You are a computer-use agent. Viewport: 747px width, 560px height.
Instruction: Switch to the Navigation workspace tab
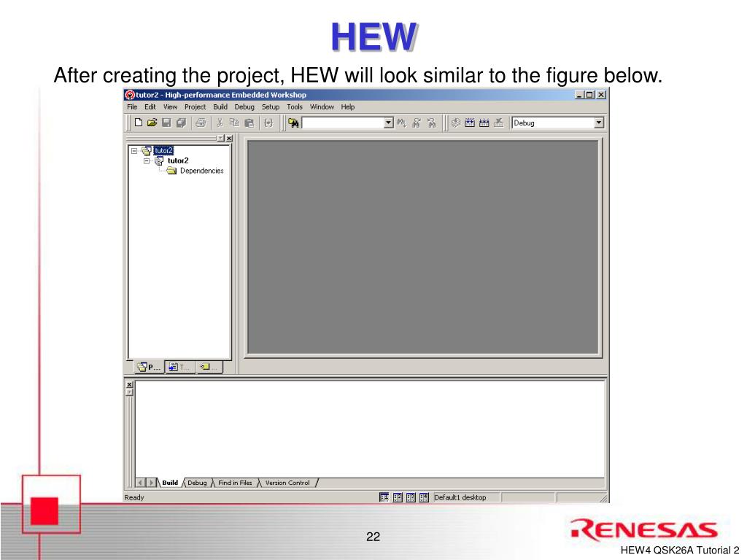coord(209,367)
